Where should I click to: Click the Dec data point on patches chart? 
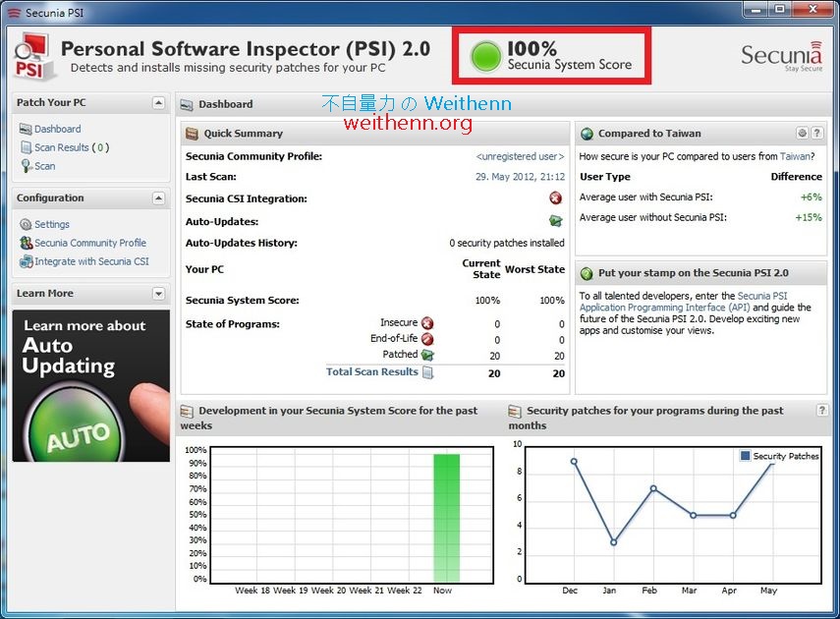tap(574, 462)
